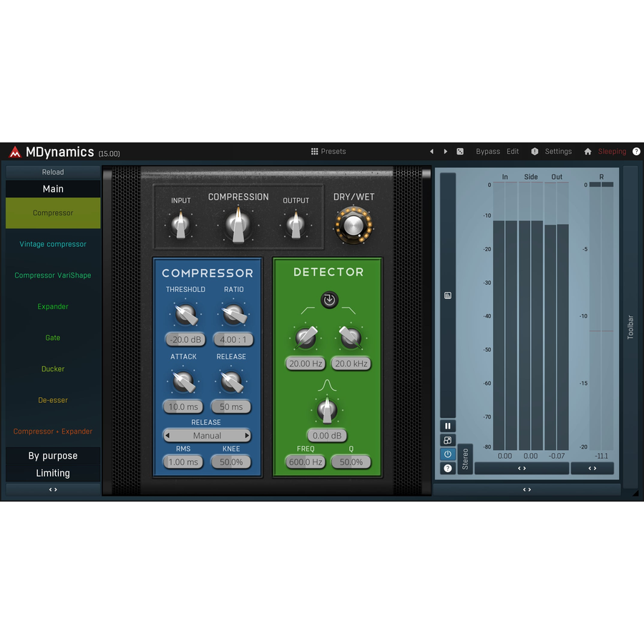Click the Settings button text
The image size is (644, 644).
pos(558,152)
